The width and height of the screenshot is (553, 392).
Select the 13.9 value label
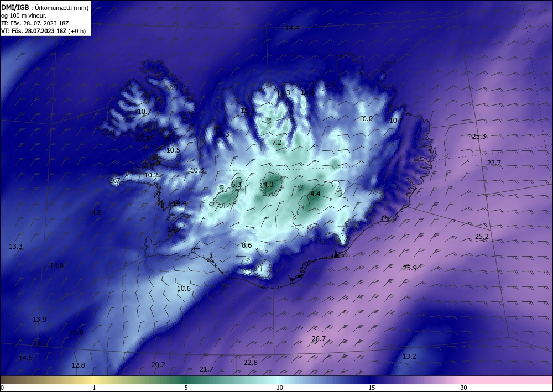(39, 320)
